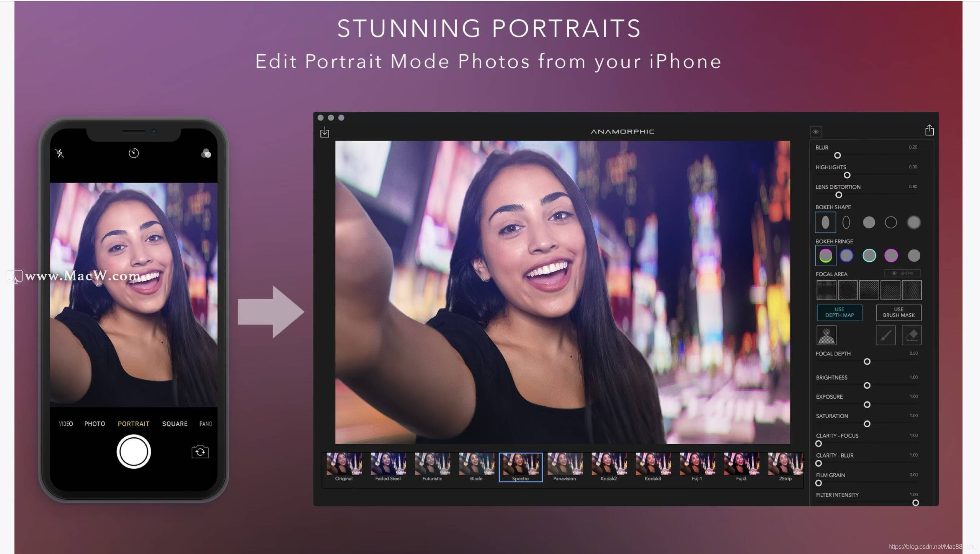Select the Panavision filter thumbnail
Screen dimensions: 980x554
[565, 467]
